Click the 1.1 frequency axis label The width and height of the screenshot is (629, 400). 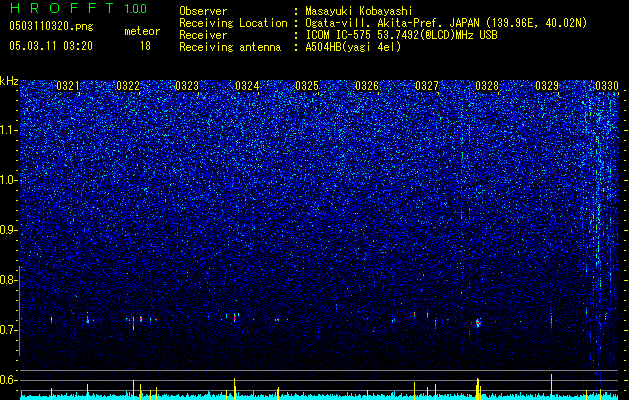(9, 130)
